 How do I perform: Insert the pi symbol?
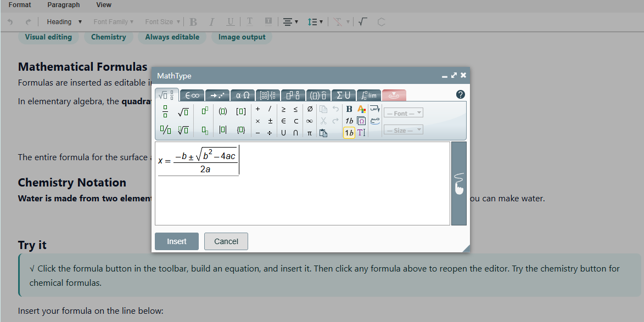coord(310,133)
